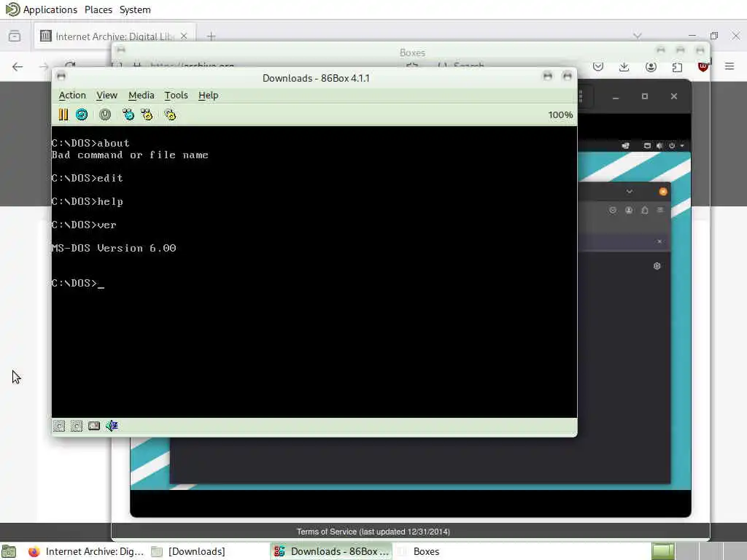
Task: Open the guest desktop tray dropdown arrow
Action: pyautogui.click(x=682, y=146)
